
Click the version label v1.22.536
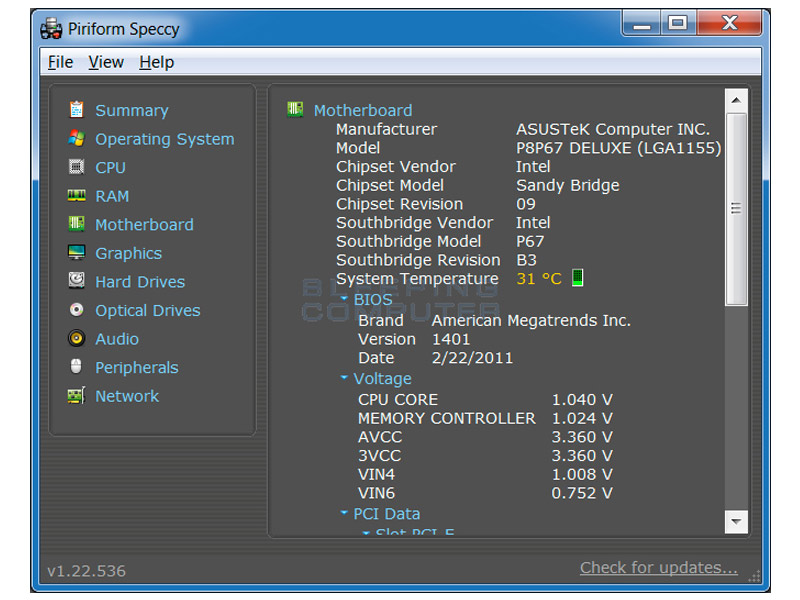tap(86, 571)
